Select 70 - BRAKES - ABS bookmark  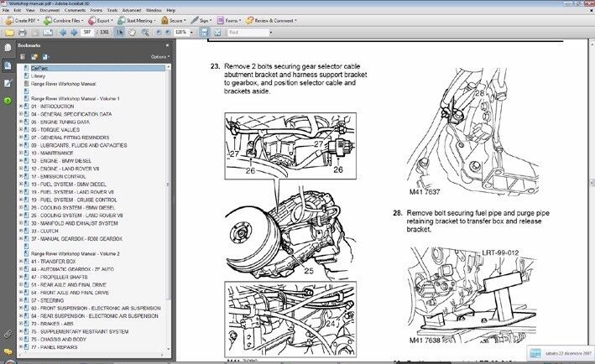[52, 324]
